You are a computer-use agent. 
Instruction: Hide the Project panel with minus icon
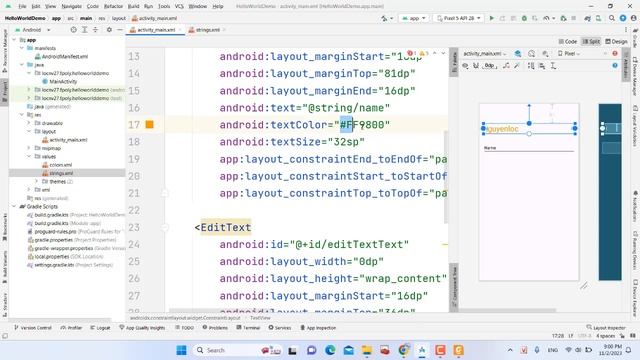click(120, 30)
